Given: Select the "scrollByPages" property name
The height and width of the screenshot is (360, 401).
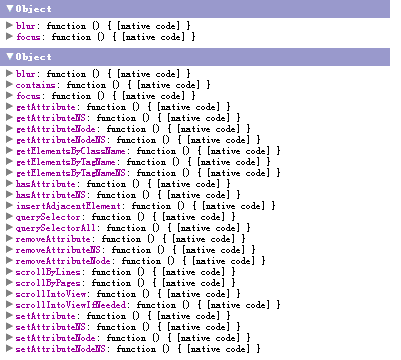Looking at the screenshot, I should pyautogui.click(x=48, y=283).
